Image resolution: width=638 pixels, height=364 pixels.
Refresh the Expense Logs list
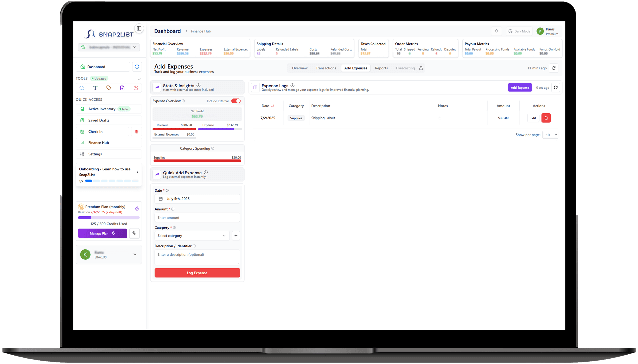[x=556, y=87]
